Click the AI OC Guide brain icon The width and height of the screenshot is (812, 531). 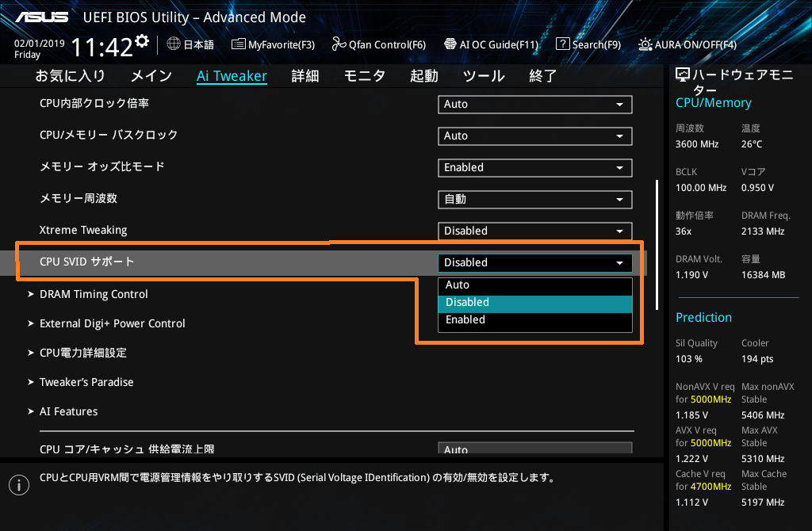tap(450, 44)
